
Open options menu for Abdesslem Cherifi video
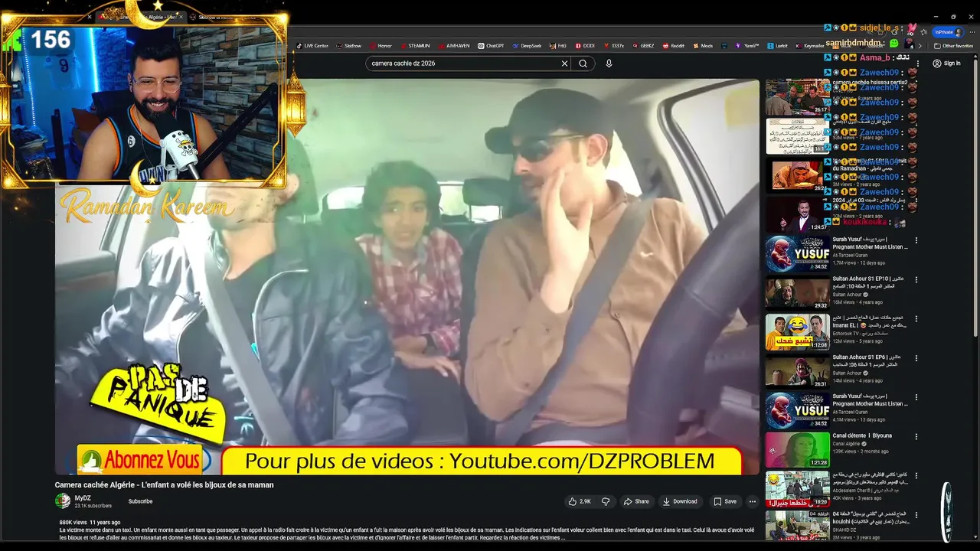point(916,475)
